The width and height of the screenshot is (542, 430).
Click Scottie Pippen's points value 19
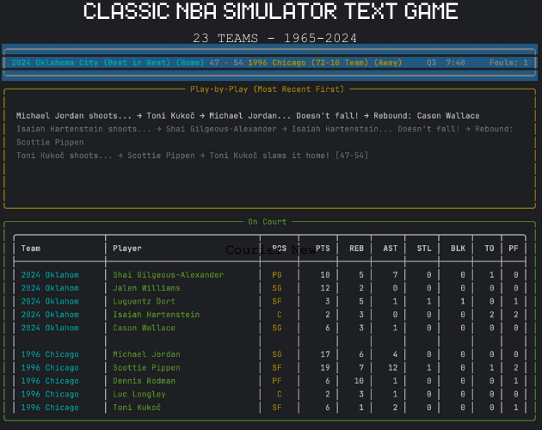click(x=325, y=368)
